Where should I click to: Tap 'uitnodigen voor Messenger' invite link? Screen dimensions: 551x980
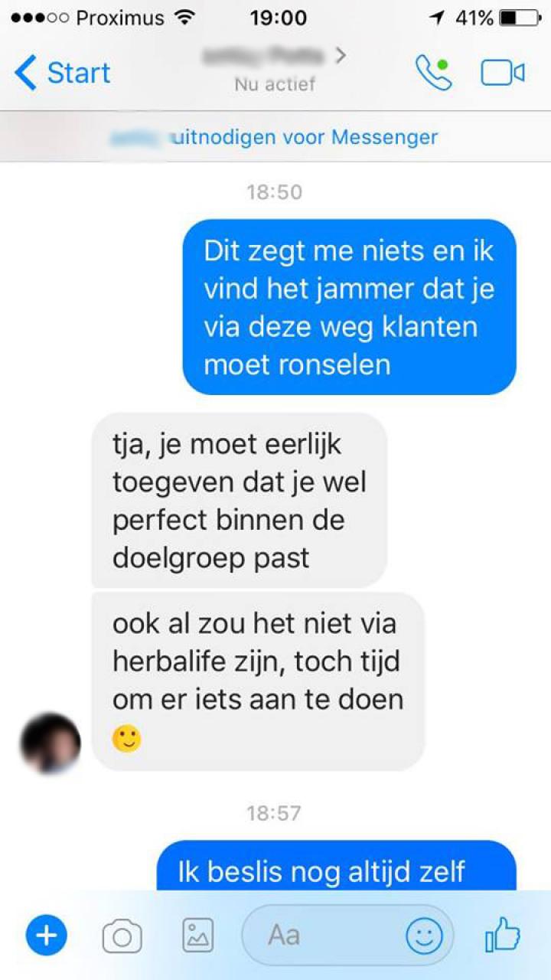tap(305, 137)
